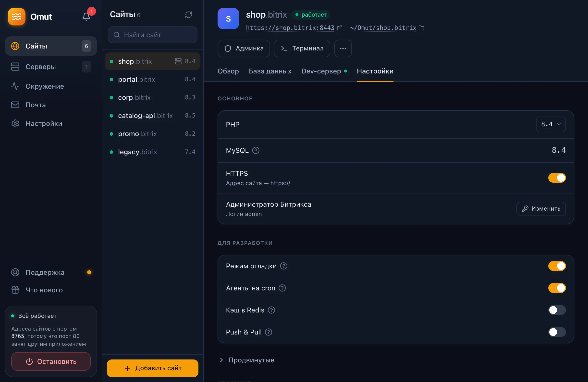588x382 pixels.
Task: Select the Настройки tab of site
Action: coord(375,71)
